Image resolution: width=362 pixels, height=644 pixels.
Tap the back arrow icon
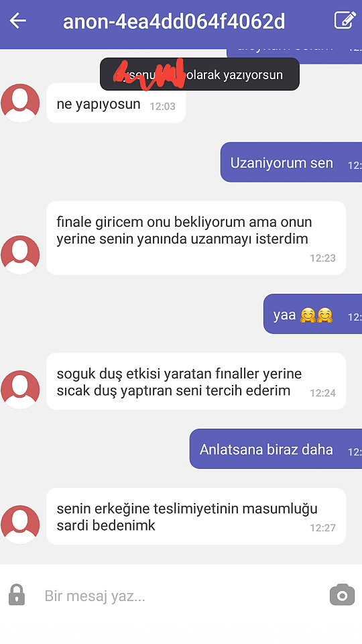[x=18, y=21]
